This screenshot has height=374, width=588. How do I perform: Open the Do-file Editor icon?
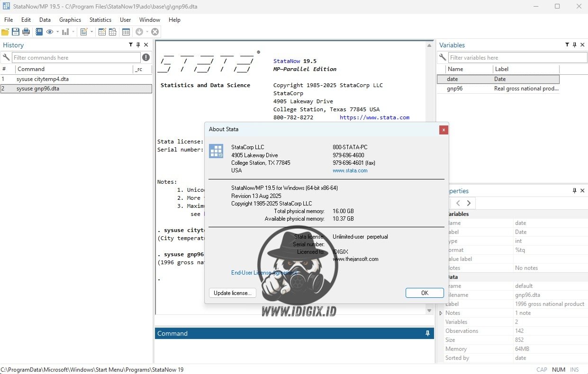[84, 32]
